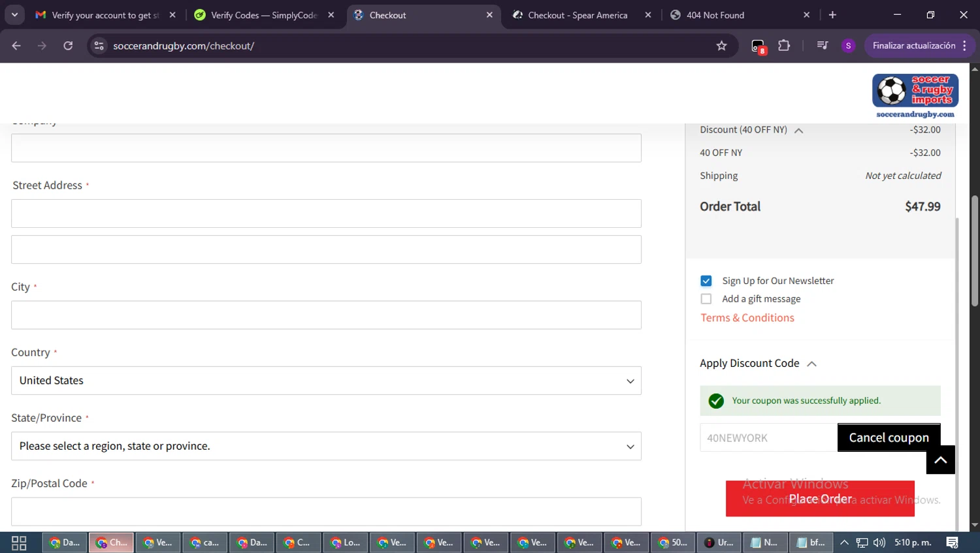Open the volume icon in system tray
Image resolution: width=980 pixels, height=553 pixels.
pyautogui.click(x=879, y=543)
